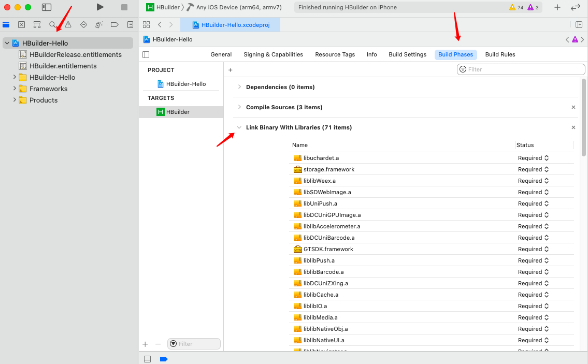Screen dimensions: 588x364
Task: Remove the selected target
Action: click(158, 344)
